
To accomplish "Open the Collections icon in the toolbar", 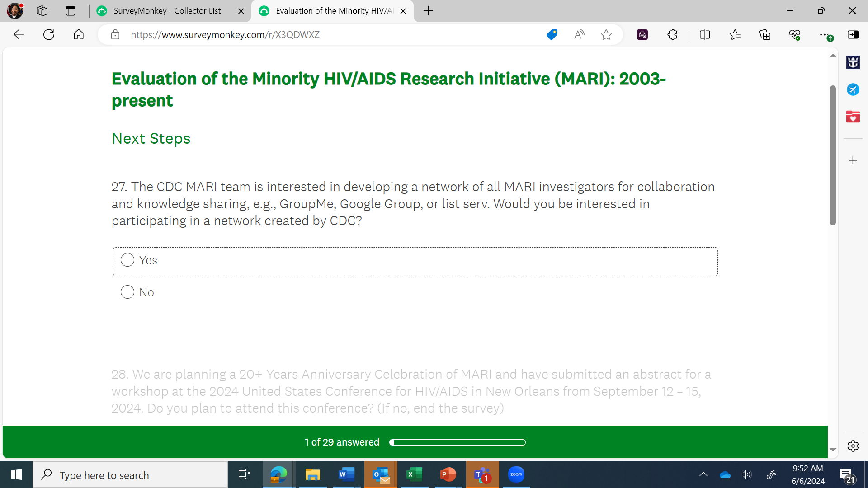I will [x=765, y=35].
